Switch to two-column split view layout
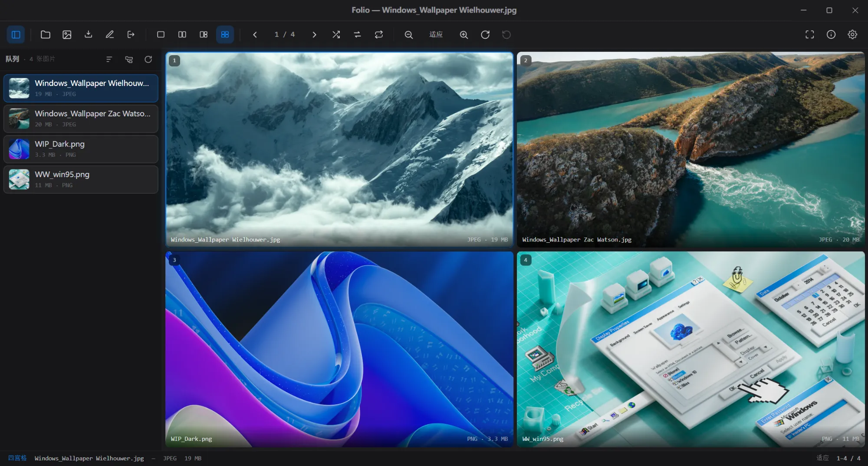 coord(182,34)
